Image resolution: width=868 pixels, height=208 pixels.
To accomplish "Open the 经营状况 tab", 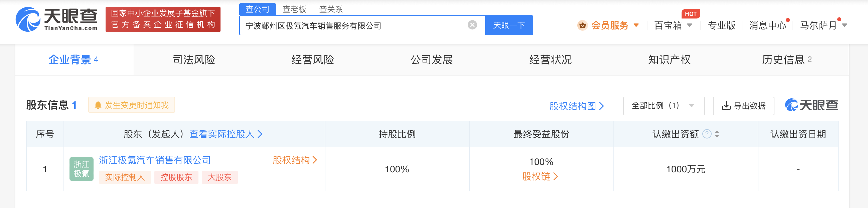I will [x=551, y=60].
